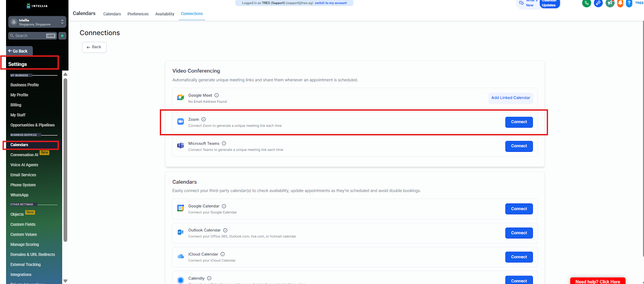The width and height of the screenshot is (644, 284).
Task: Open My Profile settings
Action: pyautogui.click(x=19, y=95)
